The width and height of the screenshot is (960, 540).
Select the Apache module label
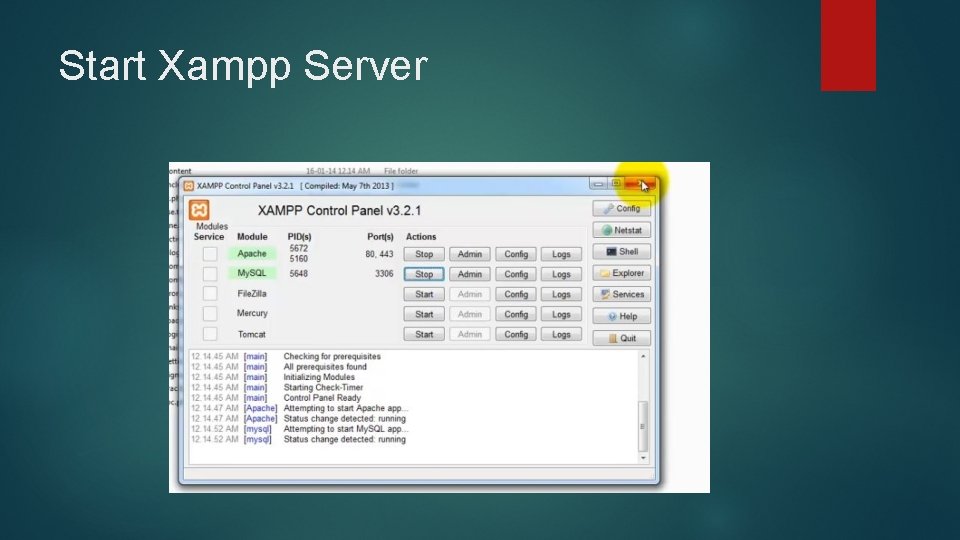(252, 253)
